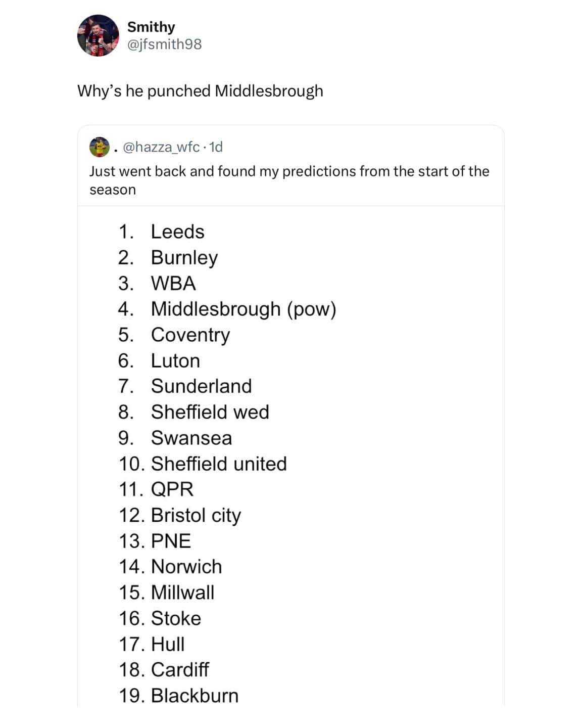The height and width of the screenshot is (728, 582).
Task: Click the "WBA" entry at position 3
Action: pos(173,283)
